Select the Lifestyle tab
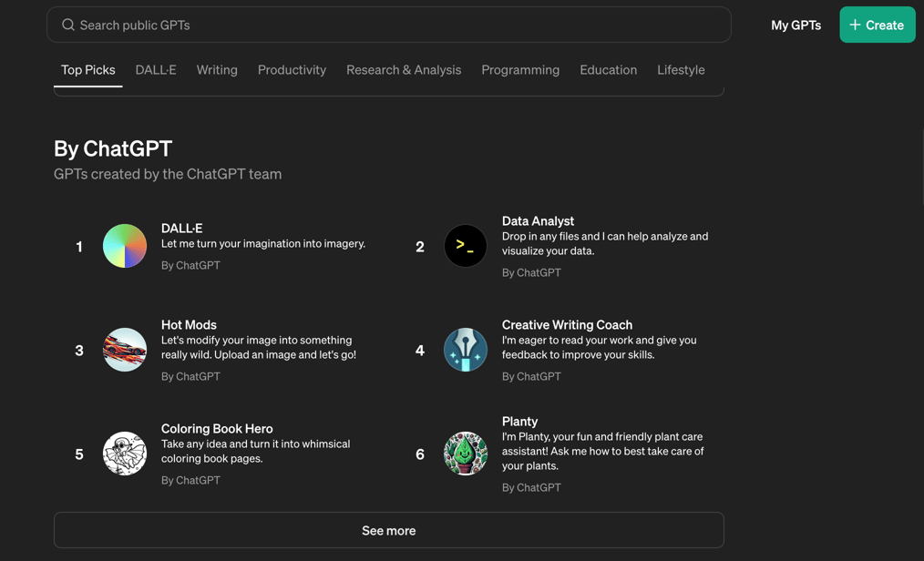 coord(681,69)
